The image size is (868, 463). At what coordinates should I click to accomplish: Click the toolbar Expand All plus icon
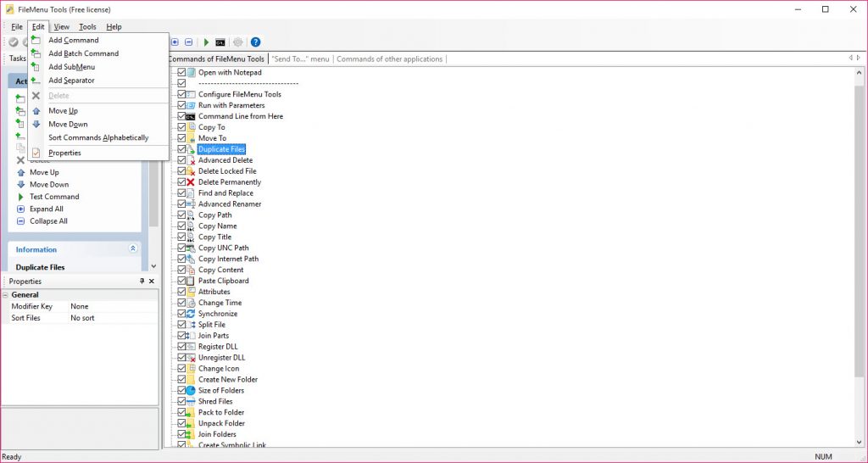[175, 42]
